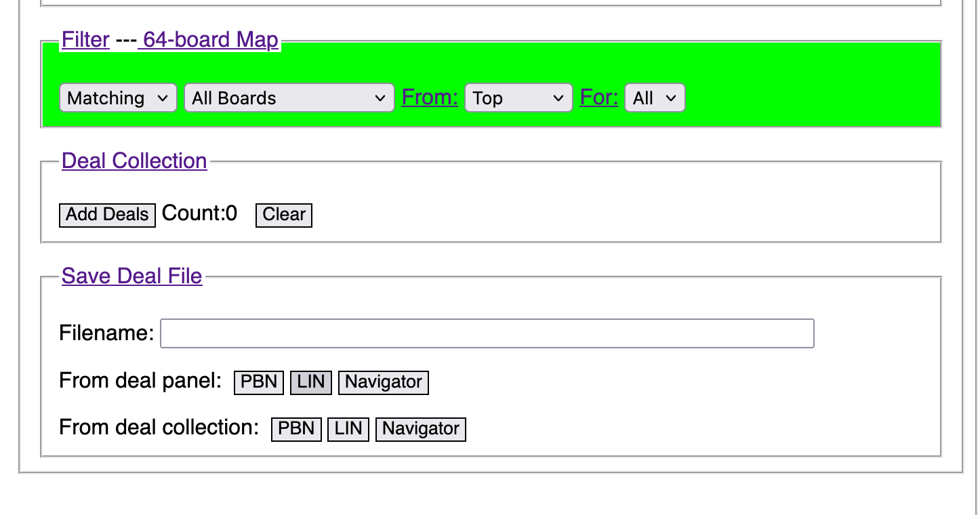This screenshot has height=515, width=980.
Task: Open the Deal Collection link
Action: 134,161
